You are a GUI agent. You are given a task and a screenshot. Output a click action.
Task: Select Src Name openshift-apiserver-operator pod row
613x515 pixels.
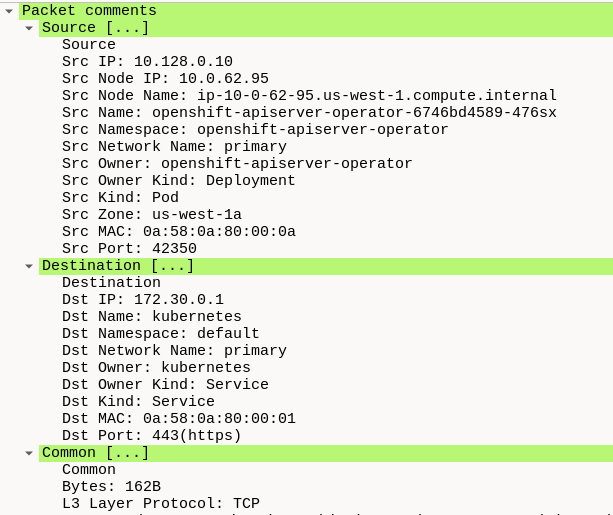tap(309, 113)
